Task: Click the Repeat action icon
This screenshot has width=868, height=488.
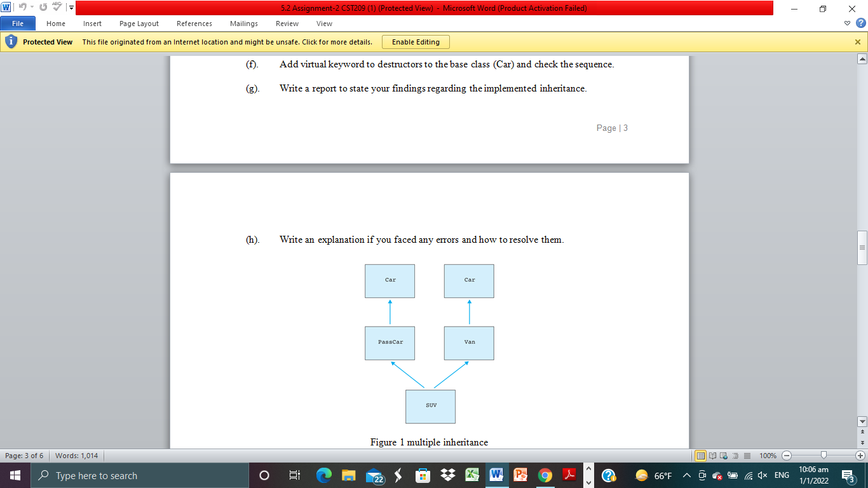Action: tap(43, 7)
